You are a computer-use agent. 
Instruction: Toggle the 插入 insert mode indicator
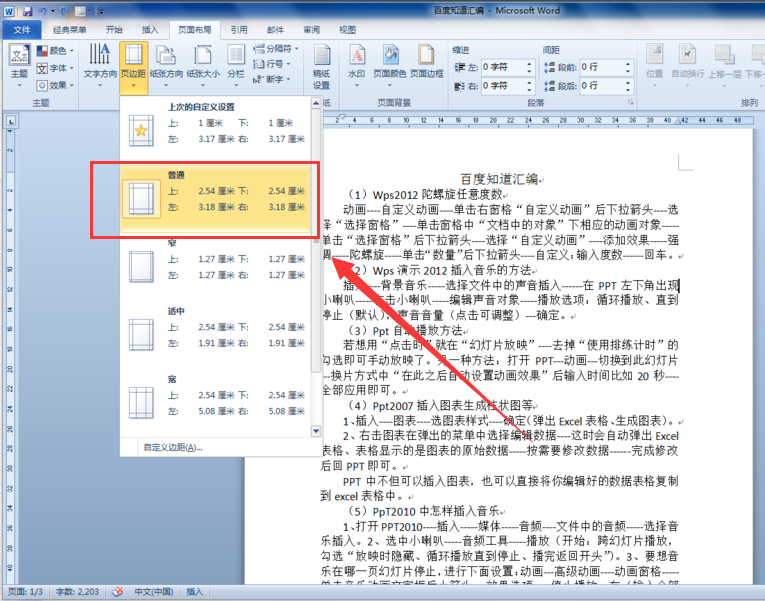coord(194,592)
